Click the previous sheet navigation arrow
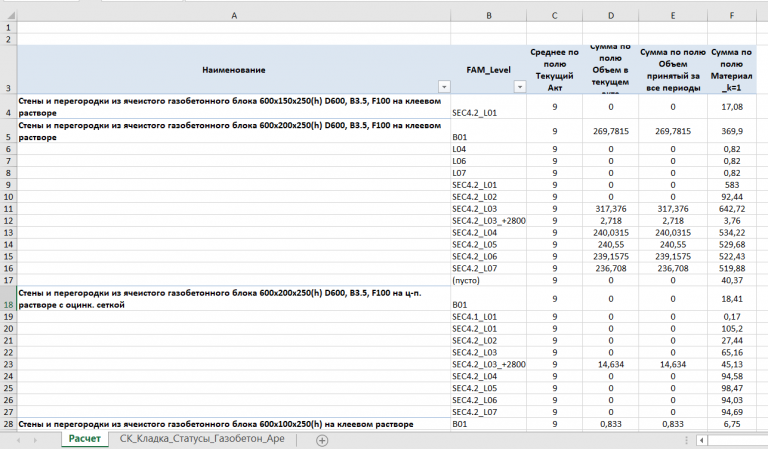Viewport: 768px width, 449px height. (17, 439)
